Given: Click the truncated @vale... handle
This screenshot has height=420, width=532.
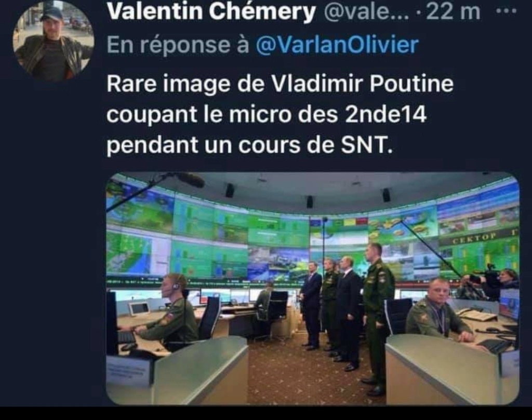Looking at the screenshot, I should click(x=366, y=12).
